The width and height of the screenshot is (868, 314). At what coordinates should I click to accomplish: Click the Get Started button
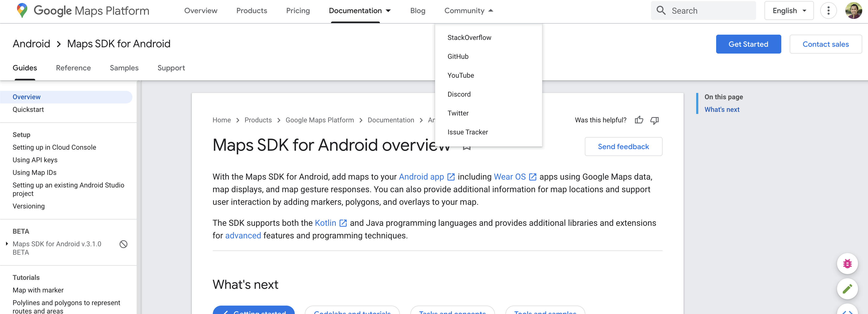pyautogui.click(x=748, y=44)
